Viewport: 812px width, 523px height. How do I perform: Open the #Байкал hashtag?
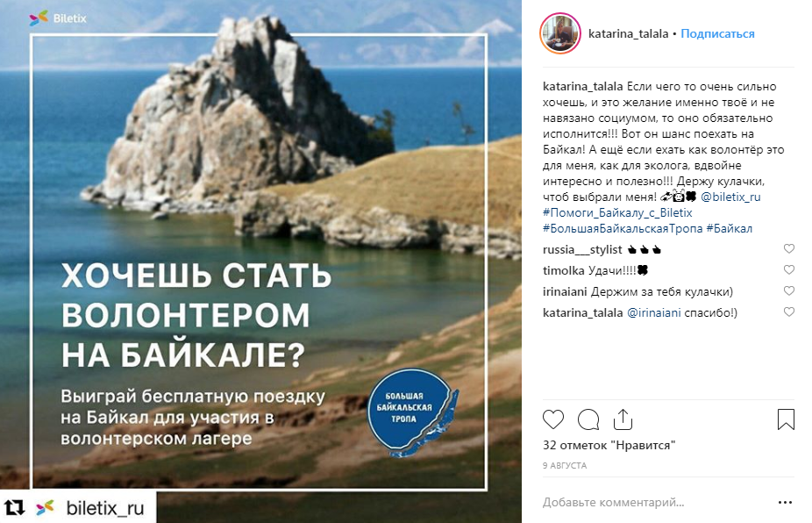[x=730, y=228]
